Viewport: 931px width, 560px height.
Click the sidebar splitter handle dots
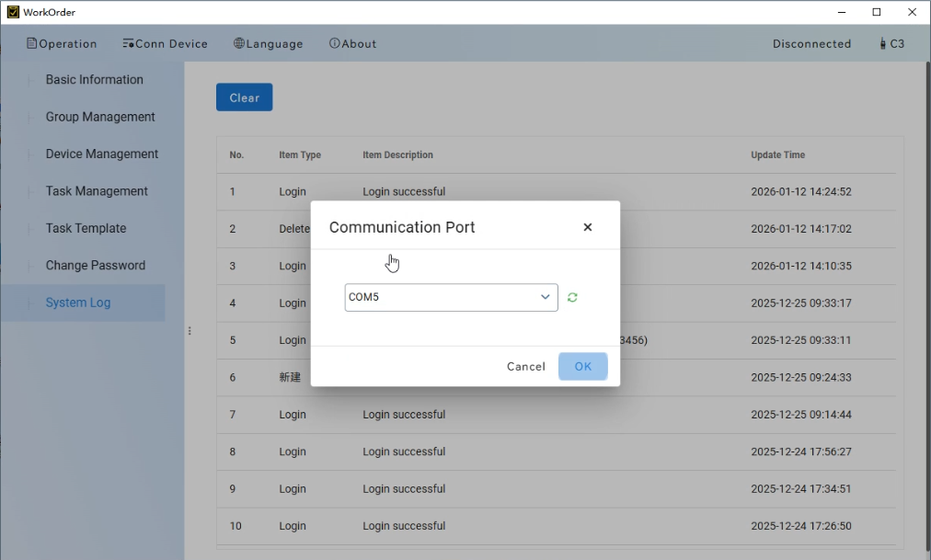pos(190,331)
